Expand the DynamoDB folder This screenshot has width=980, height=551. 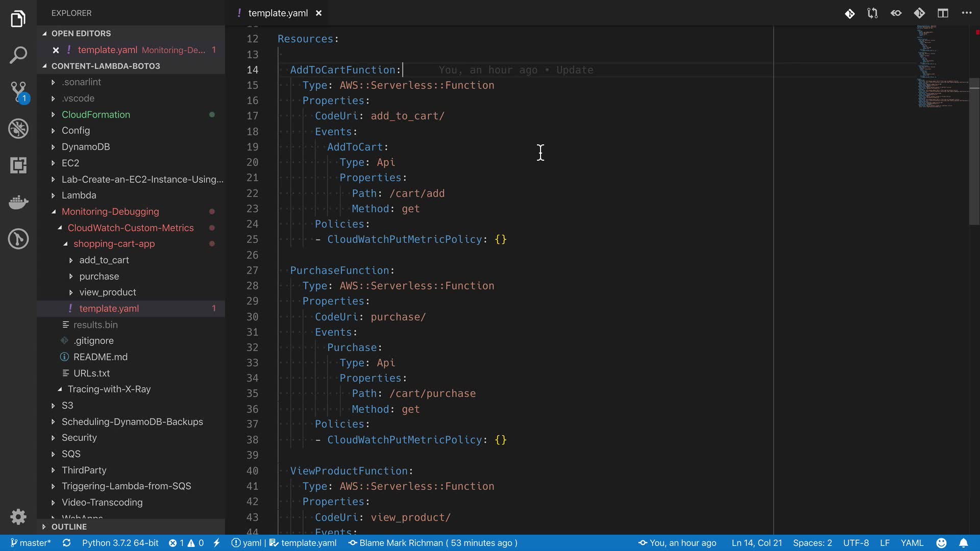[x=85, y=147]
